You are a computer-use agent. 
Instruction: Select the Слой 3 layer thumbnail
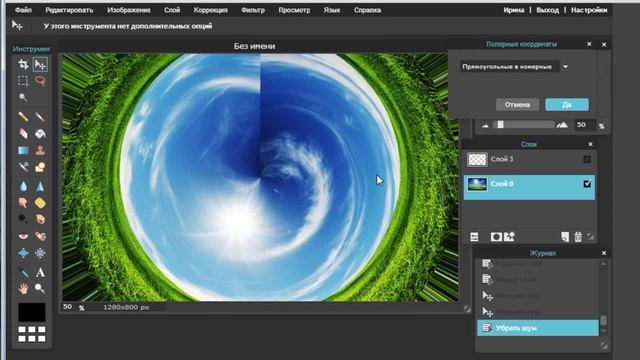coord(477,159)
